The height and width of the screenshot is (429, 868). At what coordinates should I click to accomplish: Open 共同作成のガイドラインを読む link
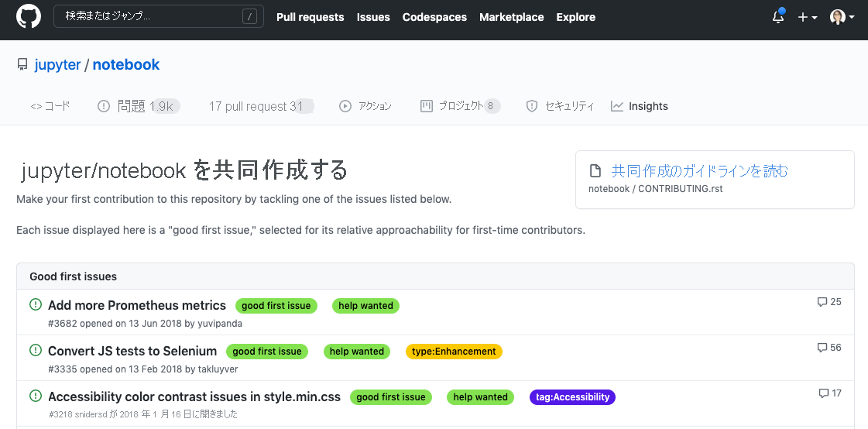click(699, 170)
